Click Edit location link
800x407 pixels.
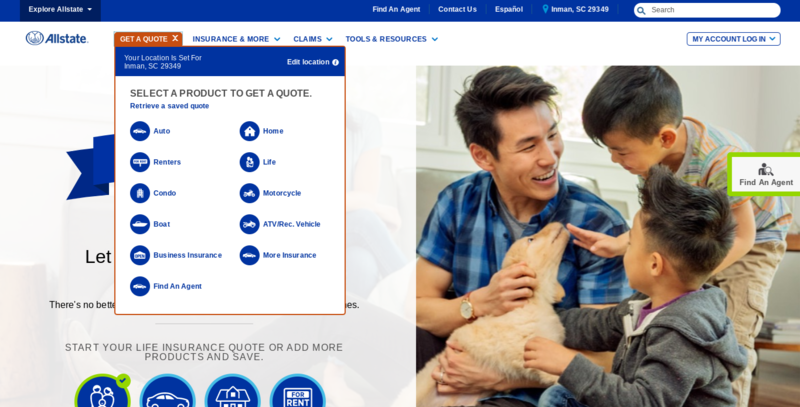coord(308,62)
